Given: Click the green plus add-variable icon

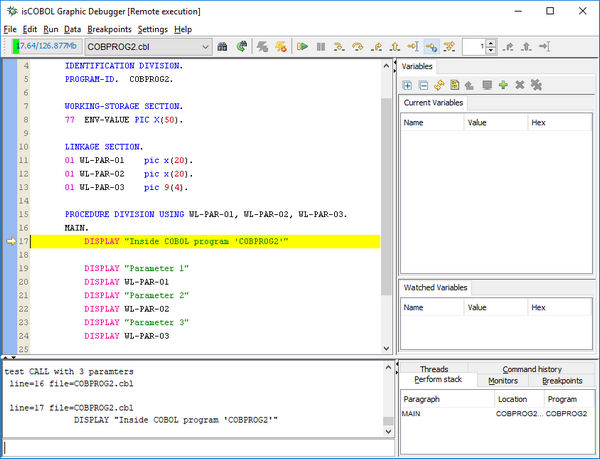Looking at the screenshot, I should [x=503, y=86].
